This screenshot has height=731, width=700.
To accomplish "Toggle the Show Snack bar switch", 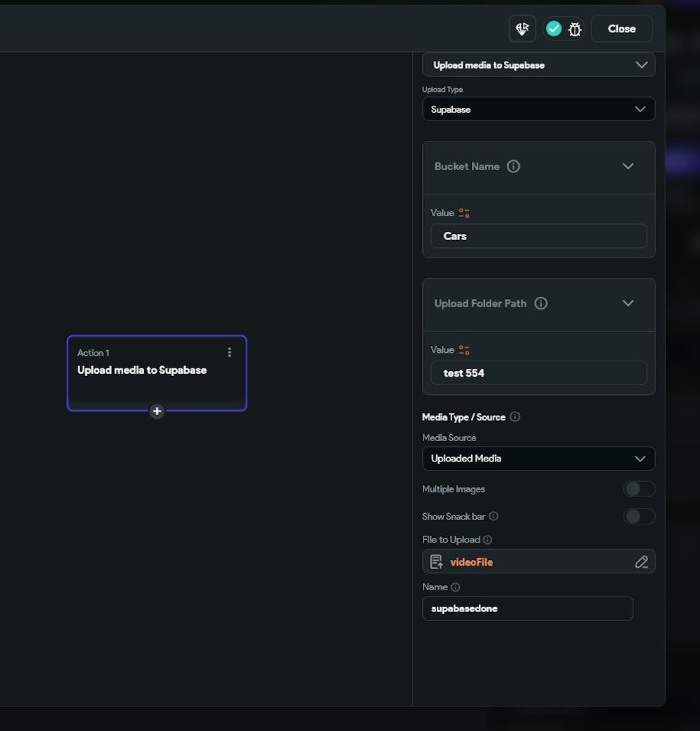I will coord(639,517).
